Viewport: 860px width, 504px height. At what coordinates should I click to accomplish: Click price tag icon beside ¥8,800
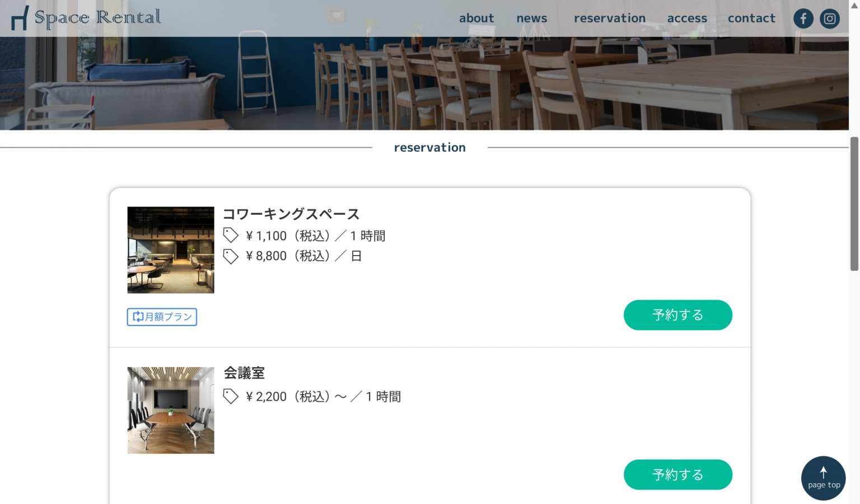[231, 256]
